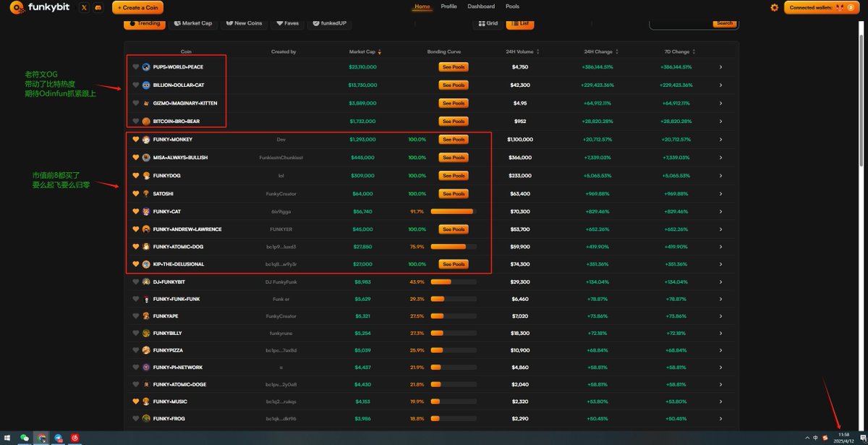Open Chrome from the taskbar
This screenshot has height=445, width=868.
pyautogui.click(x=42, y=438)
